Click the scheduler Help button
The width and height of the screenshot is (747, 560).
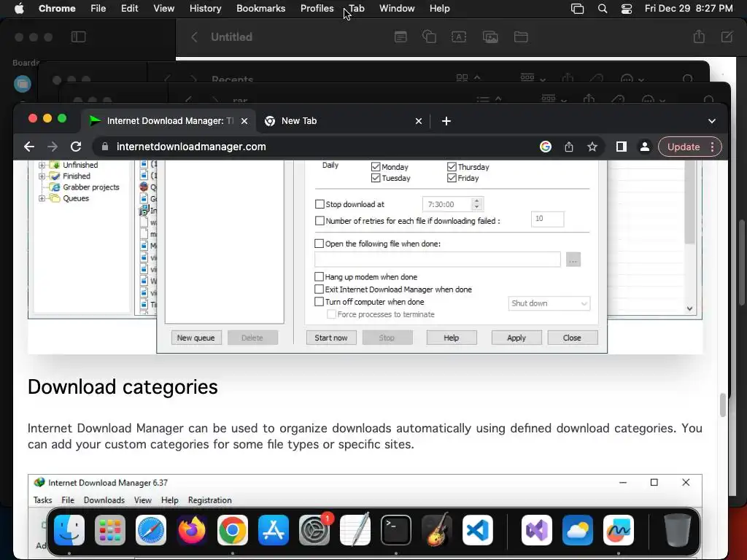451,338
